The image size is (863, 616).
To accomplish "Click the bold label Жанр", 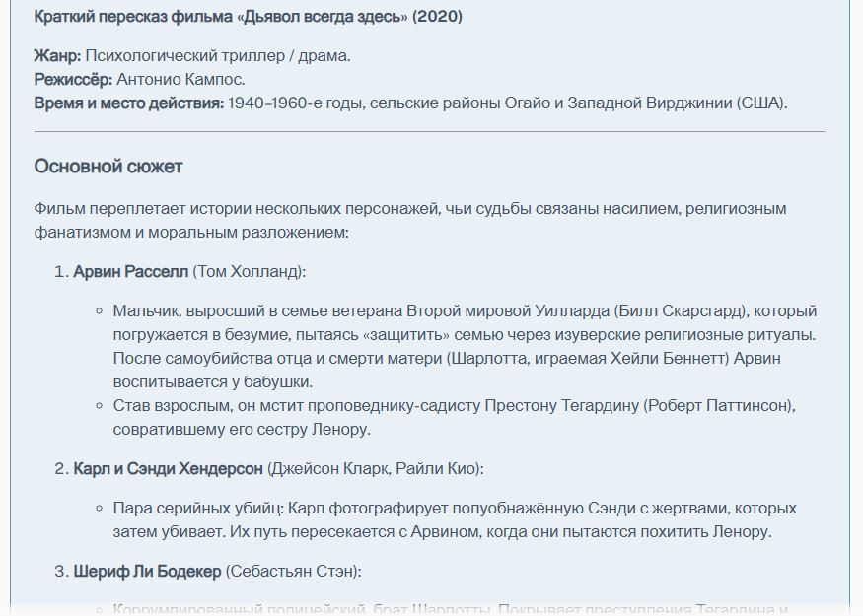I will click(57, 55).
